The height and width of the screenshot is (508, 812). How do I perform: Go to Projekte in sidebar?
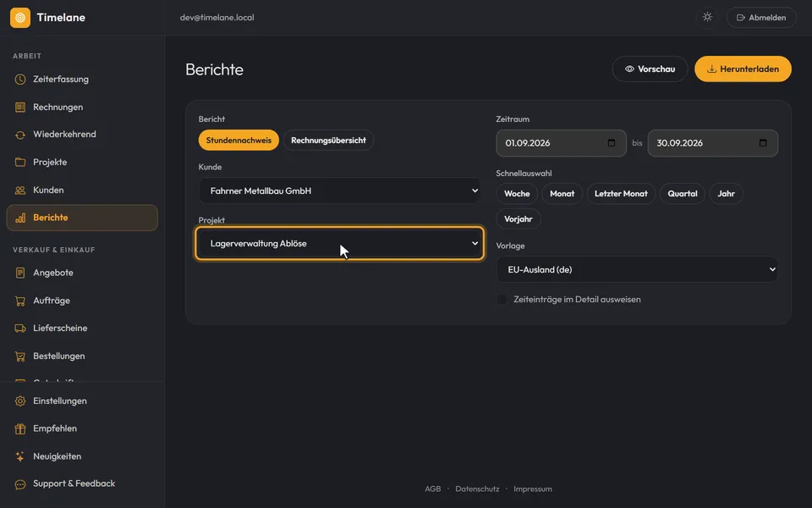click(x=82, y=163)
